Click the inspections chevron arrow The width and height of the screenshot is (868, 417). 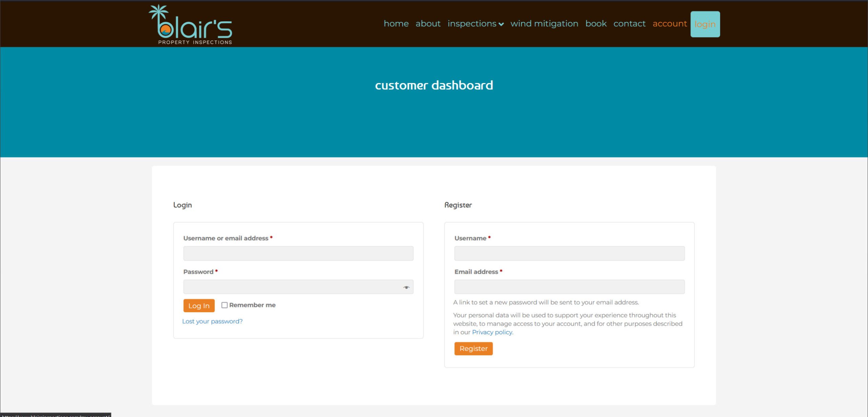(x=501, y=24)
